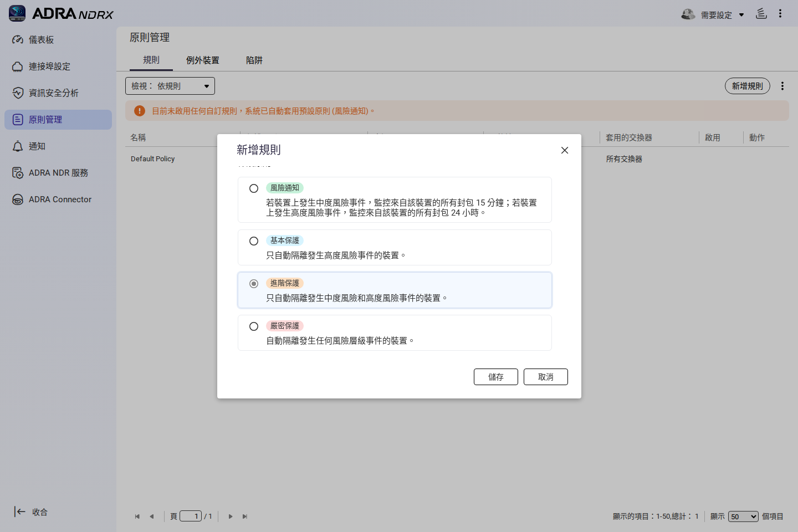
Task: Click the orange warning icon in the banner
Action: 140,111
